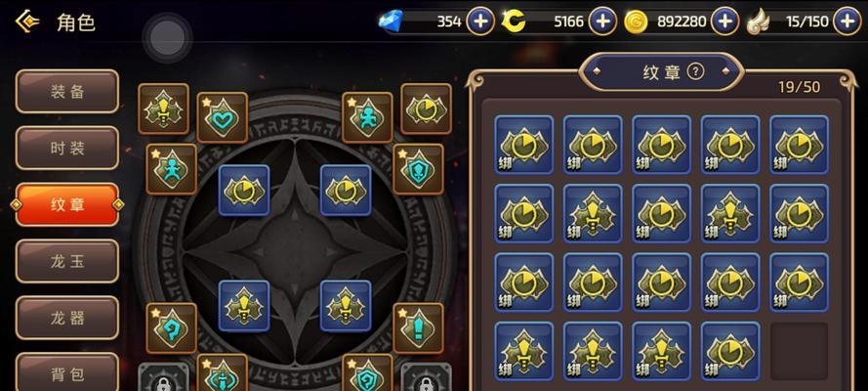
Task: Select first inventory crest in top row
Action: pyautogui.click(x=523, y=145)
